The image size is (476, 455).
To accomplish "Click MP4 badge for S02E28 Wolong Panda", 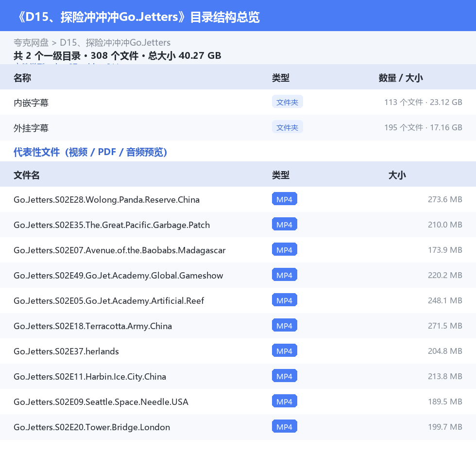I will tap(285, 199).
